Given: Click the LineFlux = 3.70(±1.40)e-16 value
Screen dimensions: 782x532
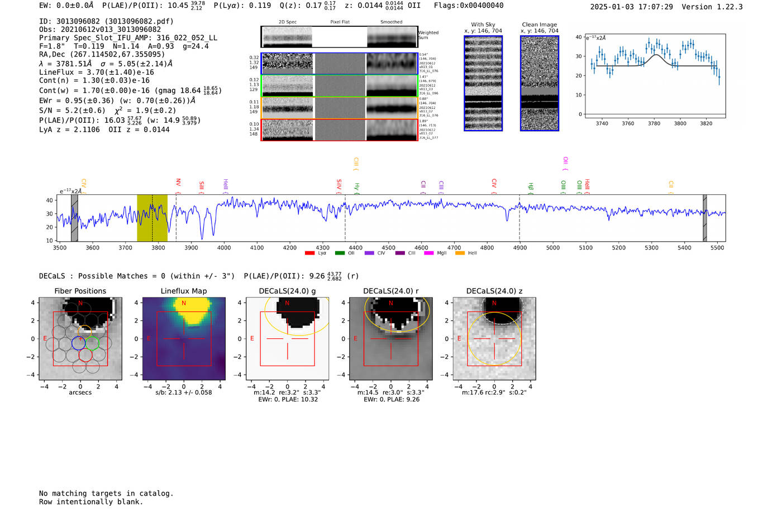Looking at the screenshot, I should [97, 72].
